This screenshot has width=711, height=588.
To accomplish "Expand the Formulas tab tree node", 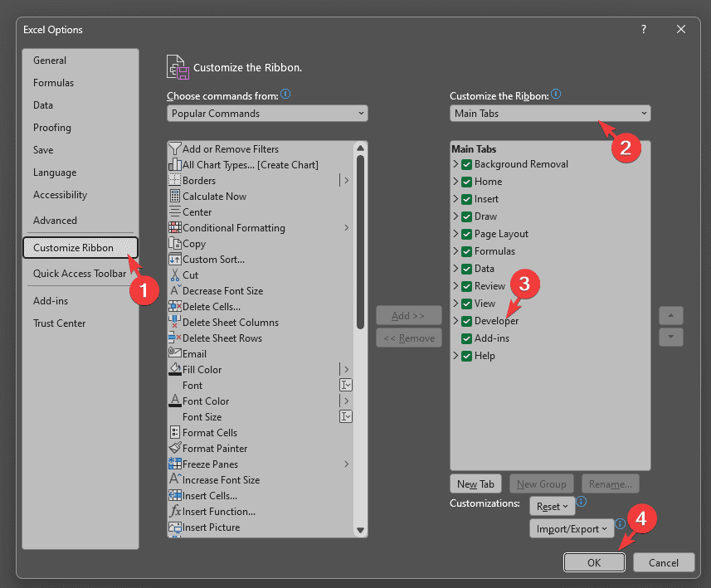I will 455,250.
